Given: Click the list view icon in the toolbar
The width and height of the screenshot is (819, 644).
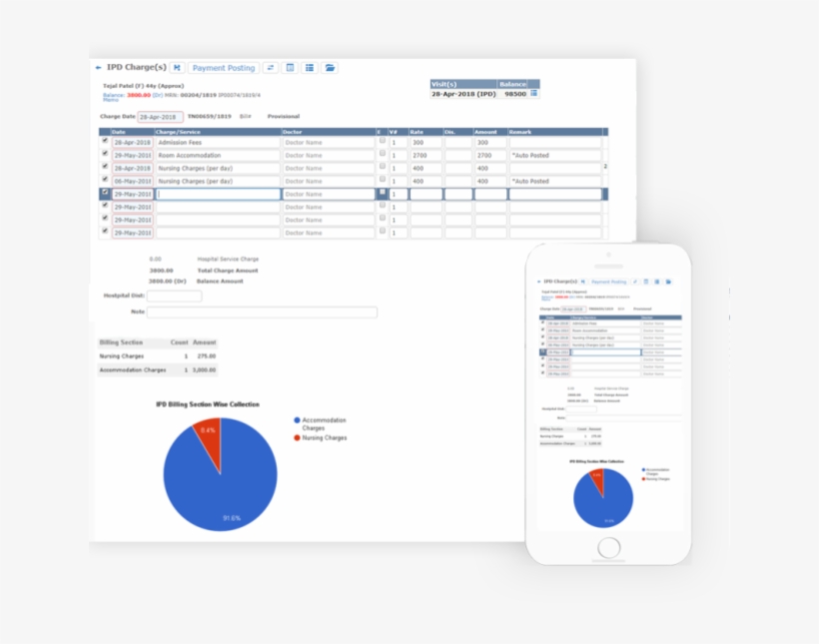Looking at the screenshot, I should tap(310, 68).
